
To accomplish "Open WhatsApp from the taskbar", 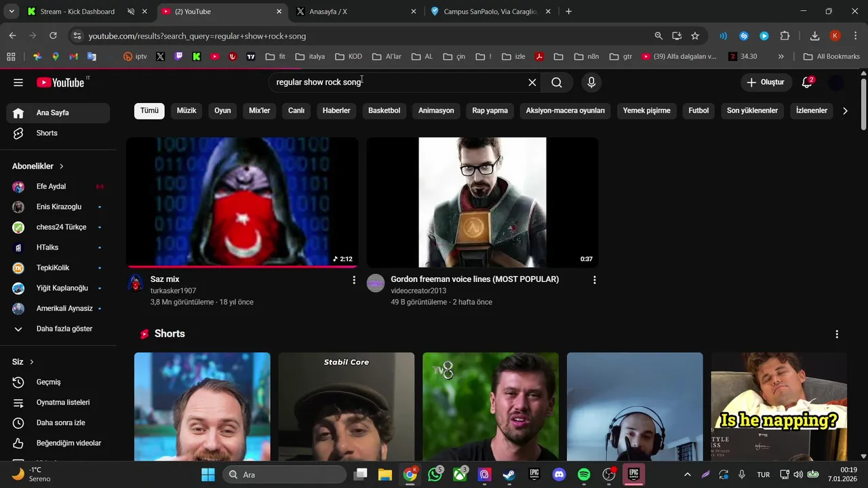I will click(435, 474).
